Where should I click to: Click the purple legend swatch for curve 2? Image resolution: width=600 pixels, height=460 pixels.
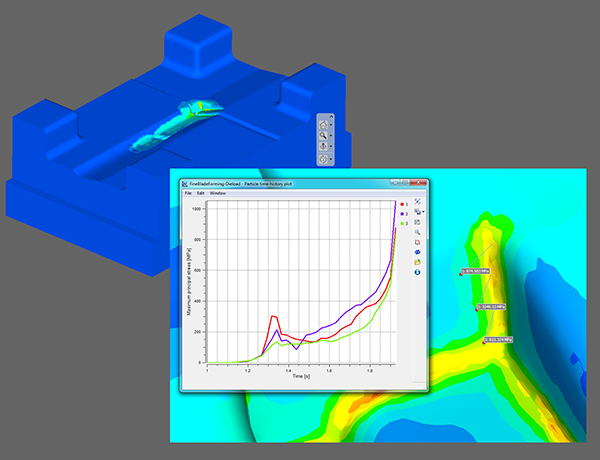point(402,214)
